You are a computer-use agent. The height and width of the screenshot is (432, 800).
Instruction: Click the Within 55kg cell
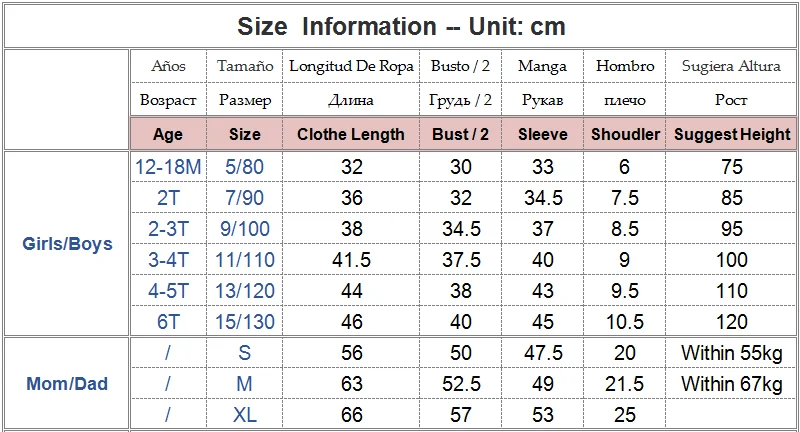(732, 353)
